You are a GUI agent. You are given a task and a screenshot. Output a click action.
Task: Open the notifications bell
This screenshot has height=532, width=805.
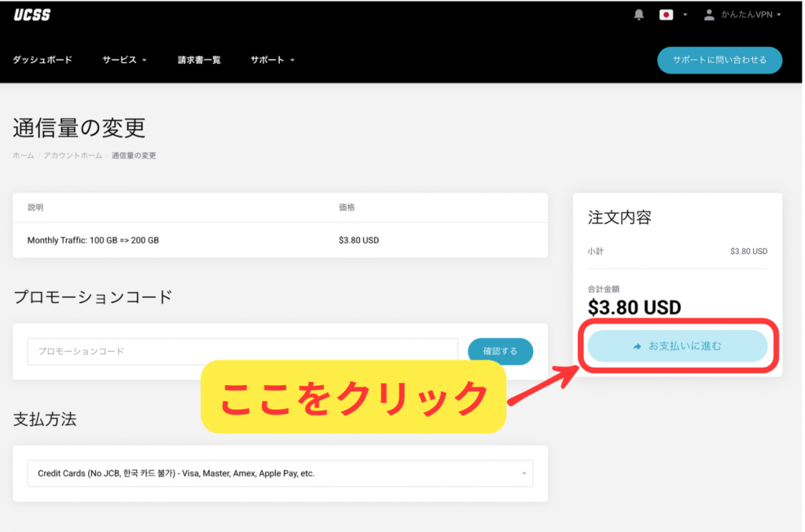point(639,15)
